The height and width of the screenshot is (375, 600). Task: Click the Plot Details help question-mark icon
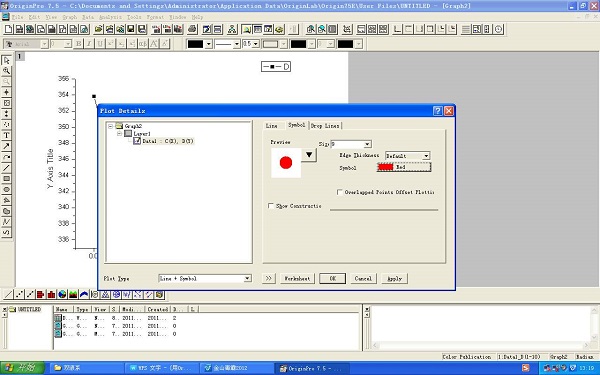(438, 111)
